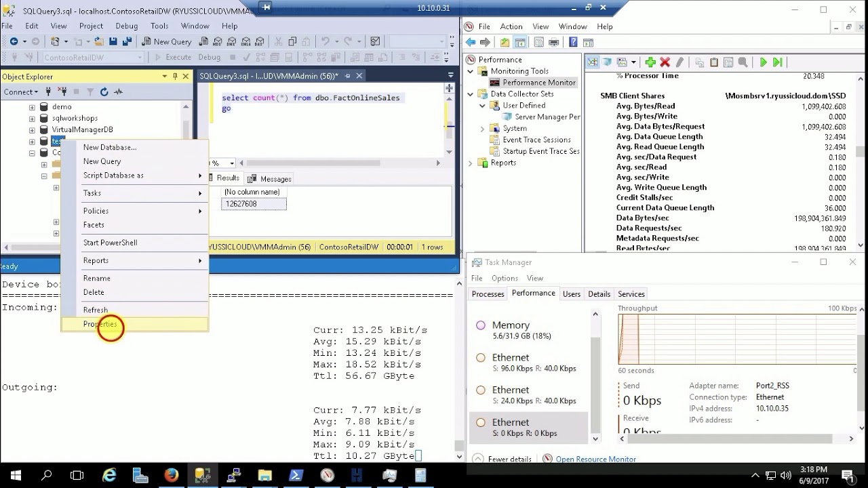Click the XMLA query icon in SSMS toolbar

(245, 41)
